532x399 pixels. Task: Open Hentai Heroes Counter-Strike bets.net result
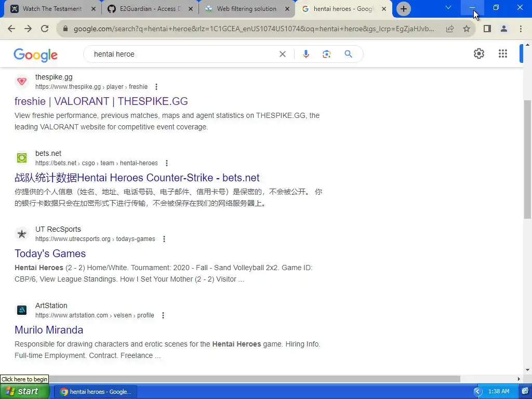click(137, 178)
